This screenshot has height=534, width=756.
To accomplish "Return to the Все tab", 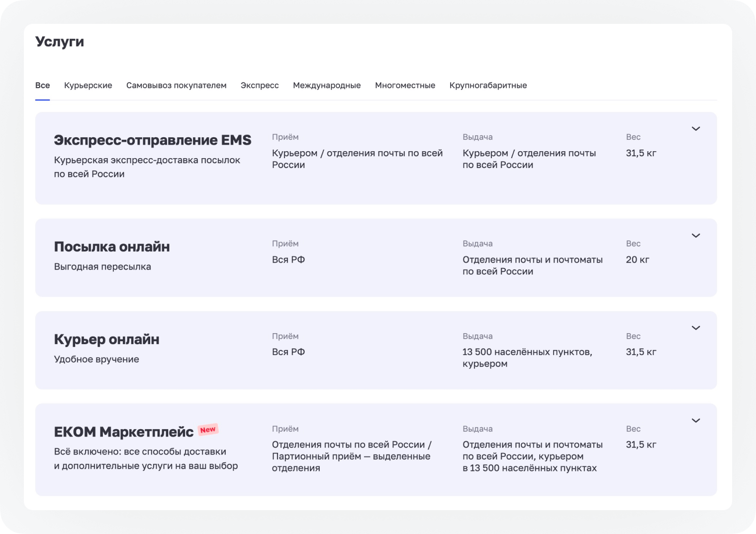I will point(42,85).
